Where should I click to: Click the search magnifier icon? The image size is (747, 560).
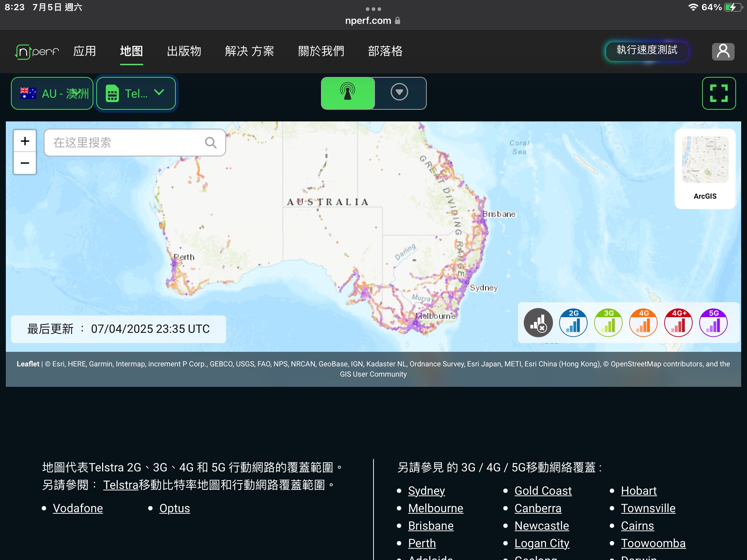(211, 143)
